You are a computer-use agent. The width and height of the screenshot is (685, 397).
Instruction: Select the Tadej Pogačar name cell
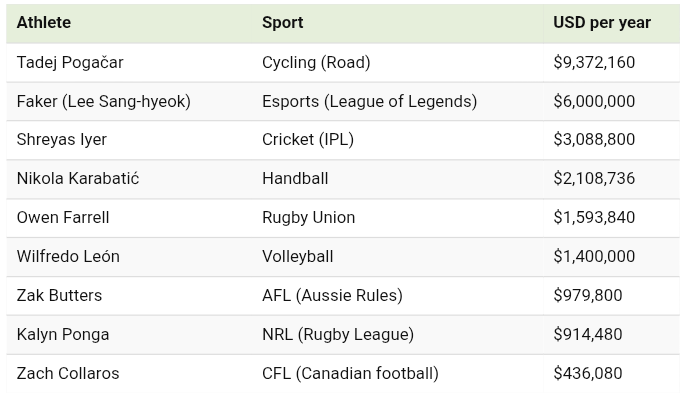point(70,62)
